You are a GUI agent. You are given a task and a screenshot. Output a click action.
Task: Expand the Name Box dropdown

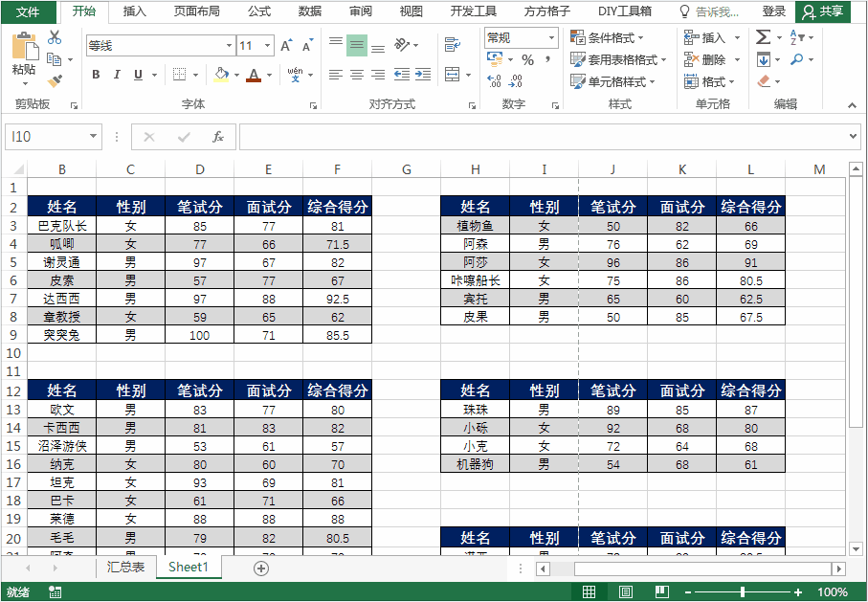click(x=93, y=136)
